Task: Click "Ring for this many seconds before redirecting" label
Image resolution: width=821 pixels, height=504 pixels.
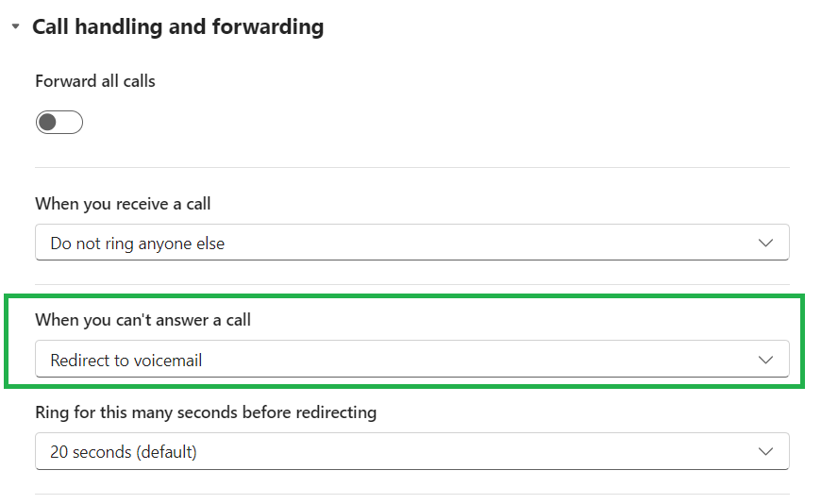Action: coord(206,412)
